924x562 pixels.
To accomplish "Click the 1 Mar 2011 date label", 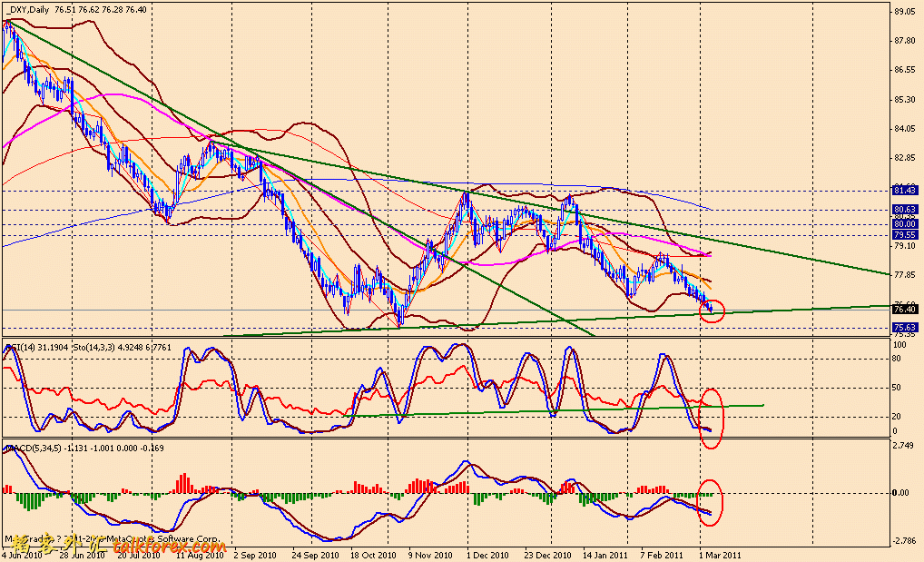I will pyautogui.click(x=720, y=556).
